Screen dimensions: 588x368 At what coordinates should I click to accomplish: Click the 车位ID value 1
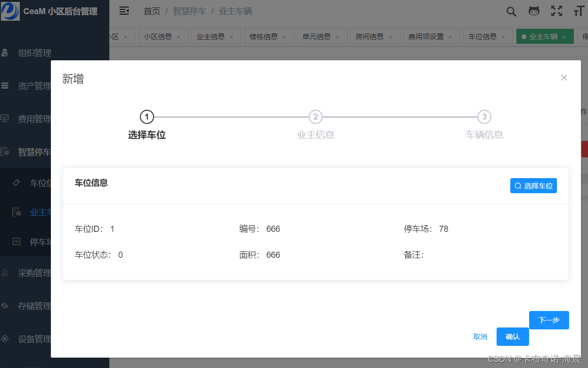(112, 229)
